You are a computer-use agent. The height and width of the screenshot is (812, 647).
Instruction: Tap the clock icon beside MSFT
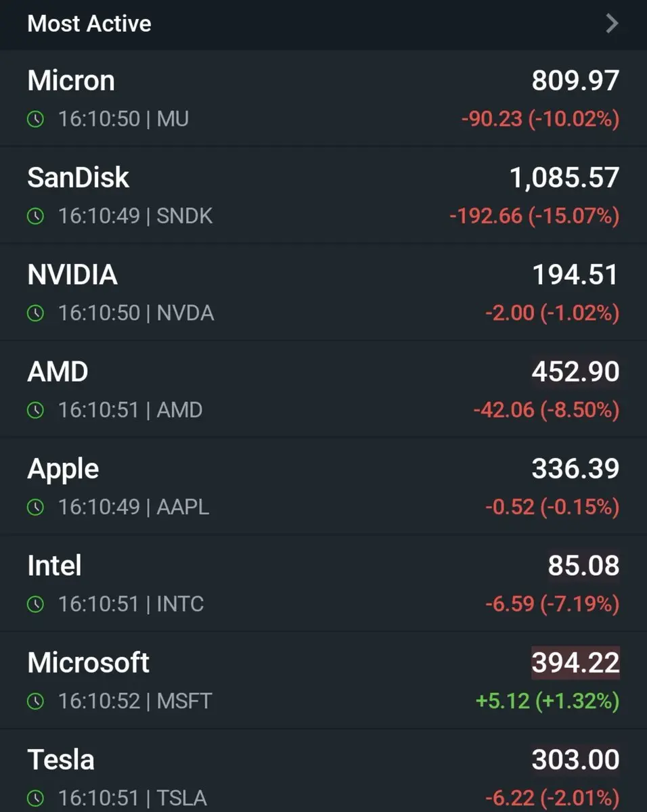tap(35, 701)
